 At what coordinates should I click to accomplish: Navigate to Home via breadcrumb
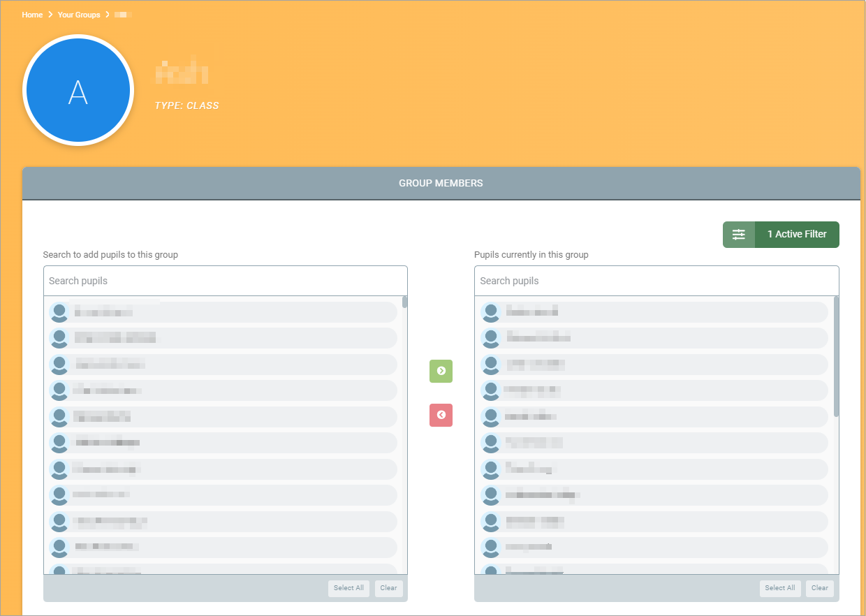pos(32,14)
